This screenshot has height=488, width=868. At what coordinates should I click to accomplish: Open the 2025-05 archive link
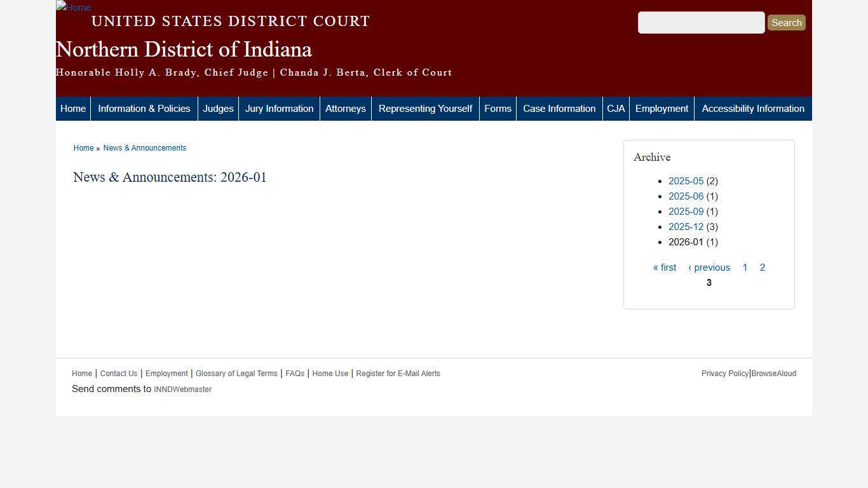(x=686, y=180)
